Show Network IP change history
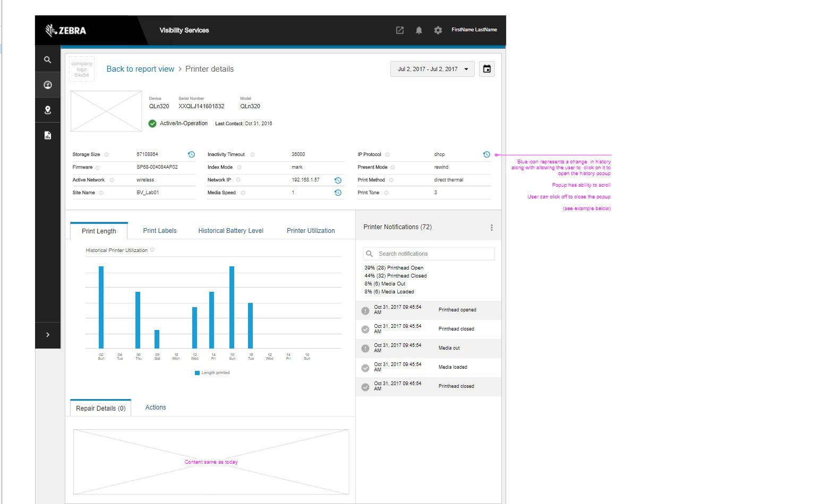 (338, 180)
